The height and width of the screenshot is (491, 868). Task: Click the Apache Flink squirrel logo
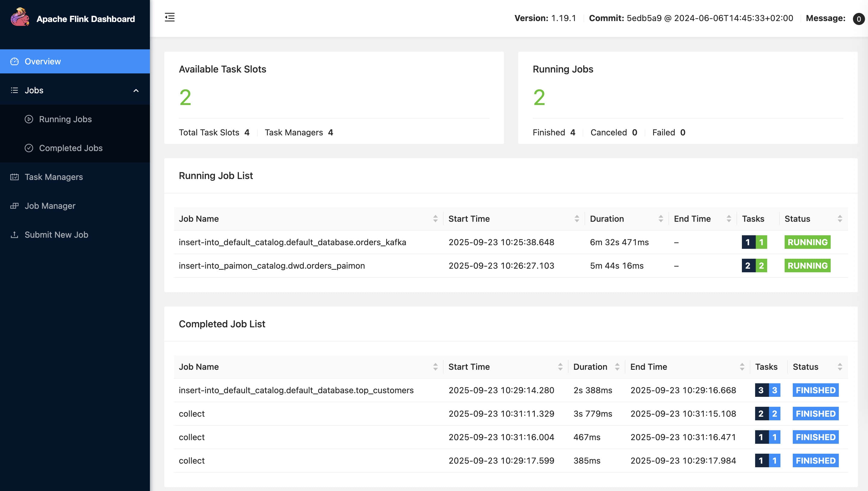20,17
